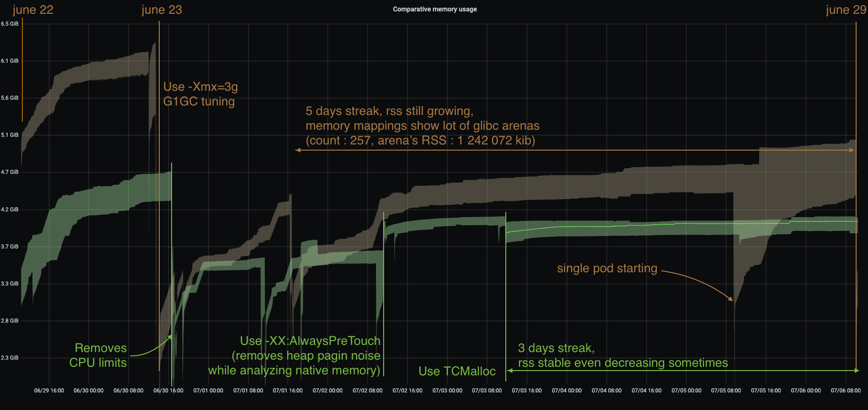Click the 2.3 GiB y-axis label

point(10,358)
